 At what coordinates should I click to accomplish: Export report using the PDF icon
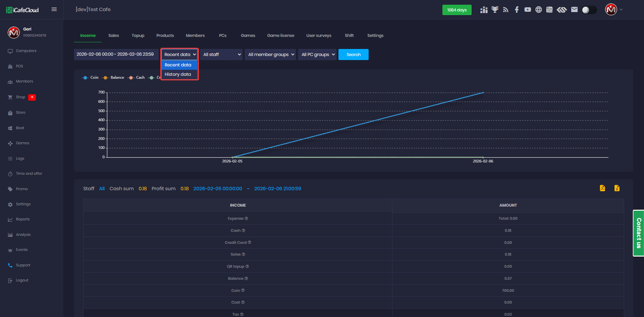(602, 188)
